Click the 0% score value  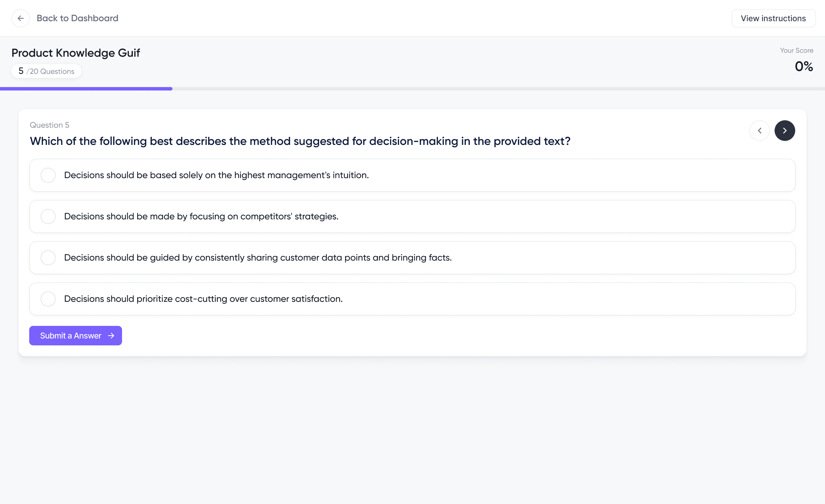coord(804,66)
